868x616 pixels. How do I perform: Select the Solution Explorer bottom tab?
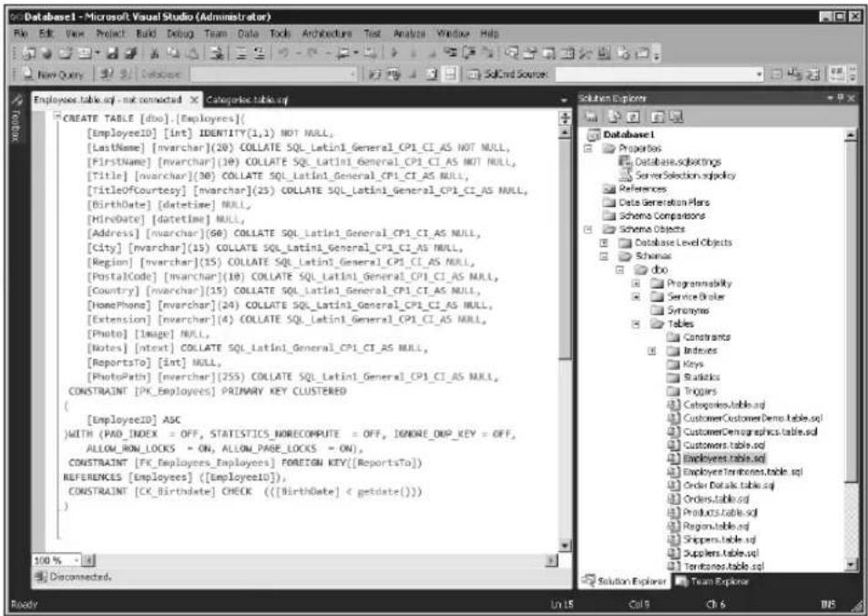[626, 581]
